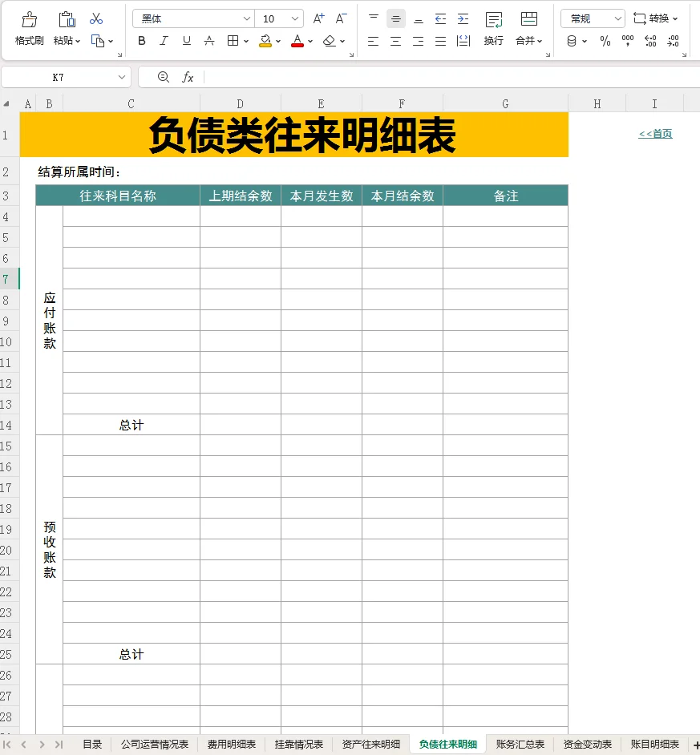This screenshot has height=755, width=700.
Task: Switch to the 挂靠情况表 sheet tab
Action: (x=299, y=745)
